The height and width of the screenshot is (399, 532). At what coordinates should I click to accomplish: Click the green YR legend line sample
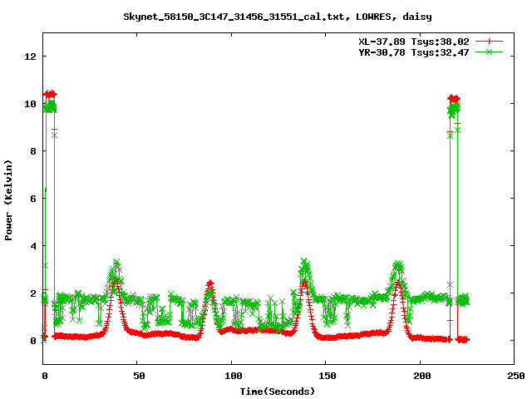(489, 52)
